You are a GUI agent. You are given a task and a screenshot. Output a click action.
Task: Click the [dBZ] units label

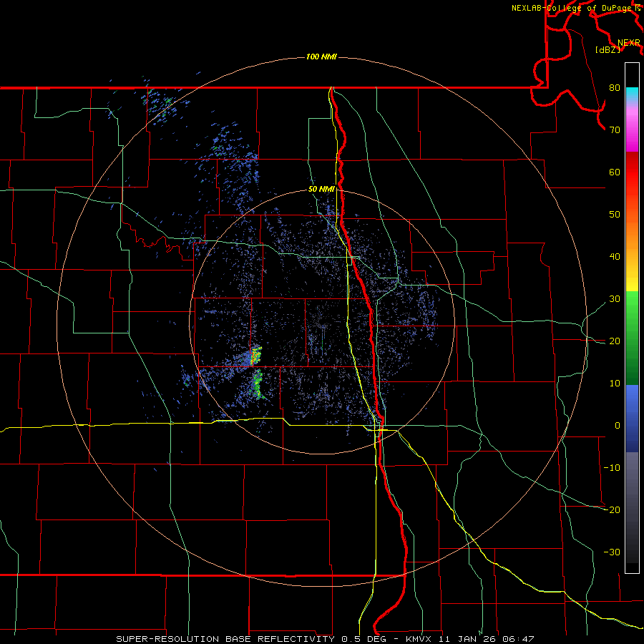[608, 50]
